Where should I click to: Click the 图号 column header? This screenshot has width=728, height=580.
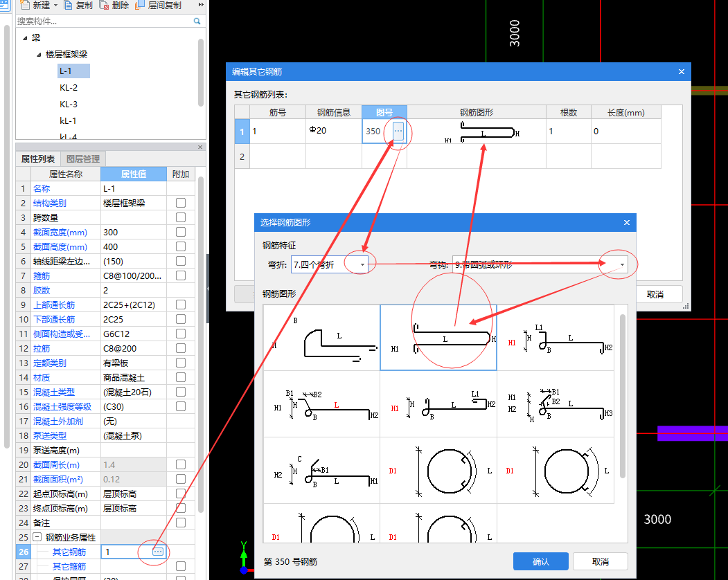pyautogui.click(x=384, y=112)
